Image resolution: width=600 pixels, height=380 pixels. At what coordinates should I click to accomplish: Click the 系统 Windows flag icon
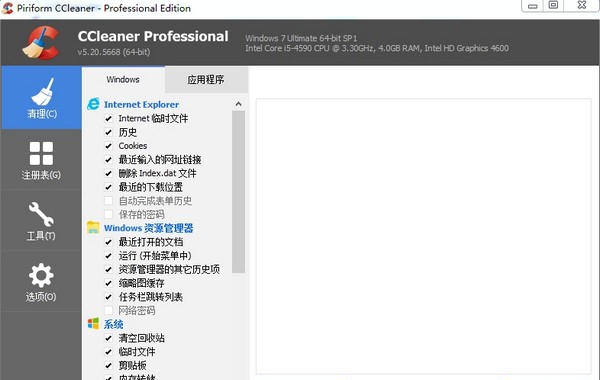tap(93, 324)
